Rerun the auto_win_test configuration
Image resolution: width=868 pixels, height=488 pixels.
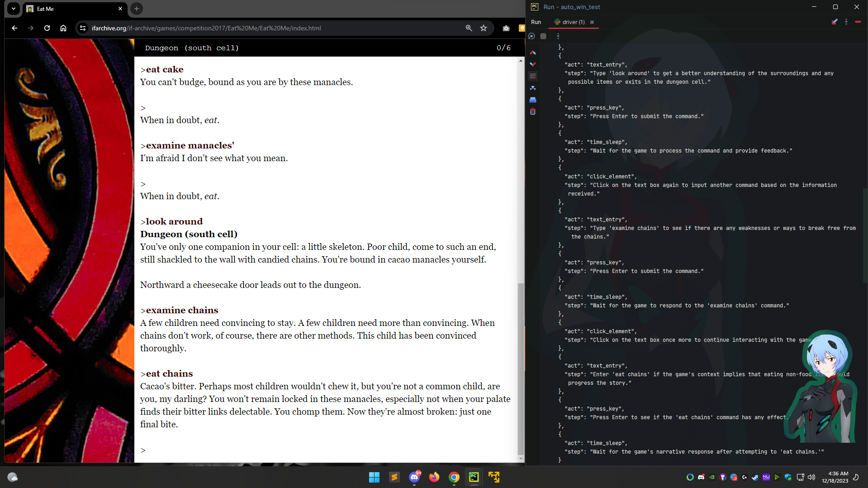tap(531, 36)
